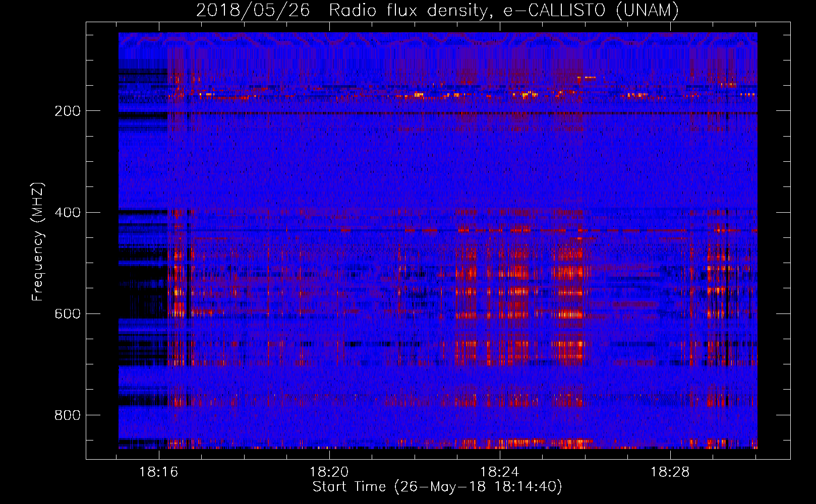Viewport: 816px width, 504px height.
Task: Click the '18:24' time tick label
Action: (x=499, y=472)
